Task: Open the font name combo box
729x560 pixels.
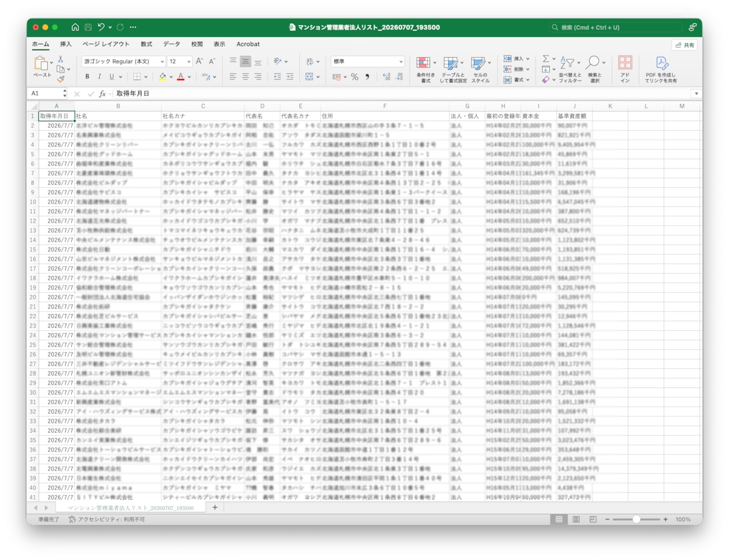Action: click(x=124, y=61)
